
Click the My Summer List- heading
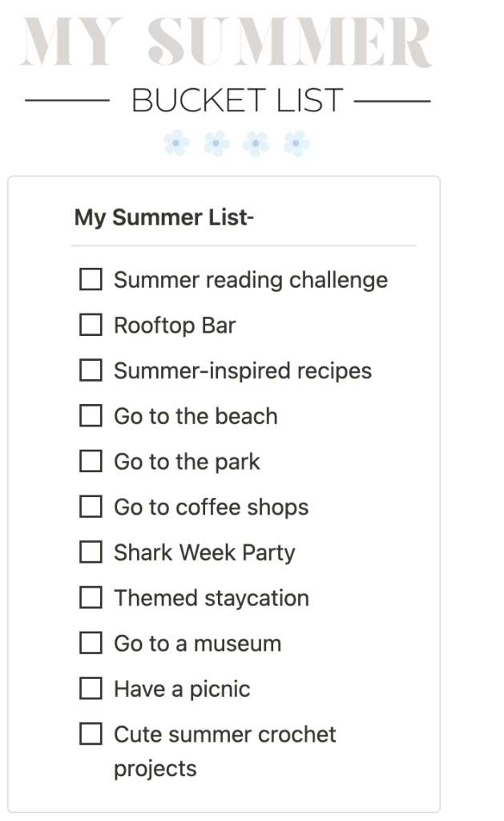click(163, 217)
